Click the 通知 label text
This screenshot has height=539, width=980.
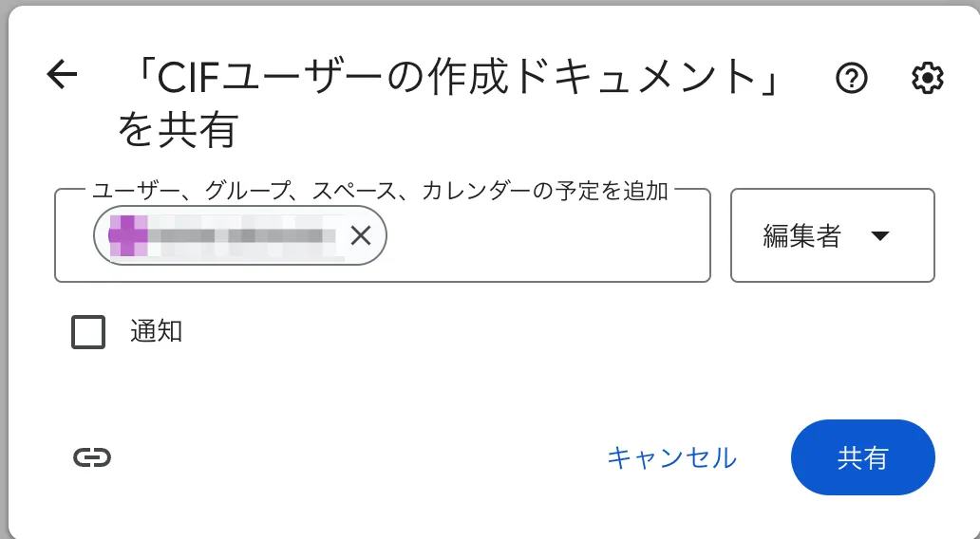click(x=156, y=332)
